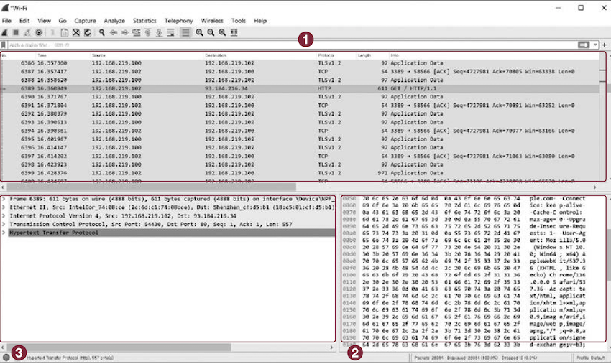Open the capture options dialog
Screen dimensions: 611x364
39,33
